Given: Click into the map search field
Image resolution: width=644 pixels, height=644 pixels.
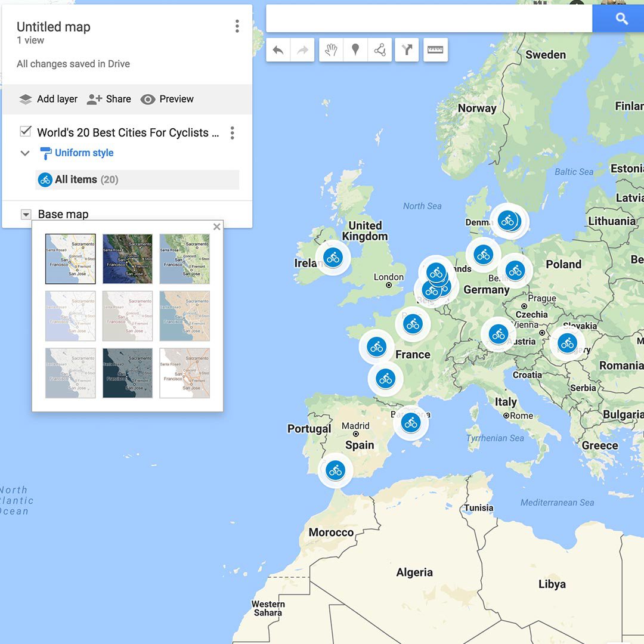Looking at the screenshot, I should click(x=429, y=18).
